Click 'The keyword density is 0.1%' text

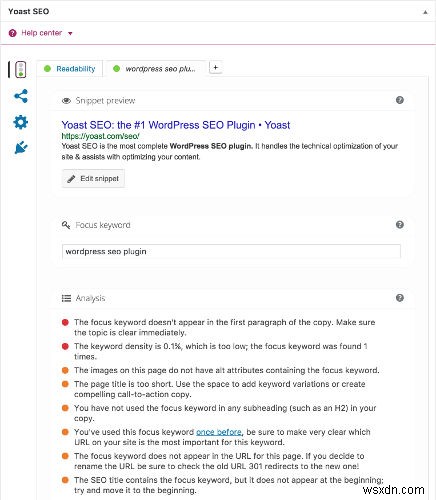click(x=128, y=346)
